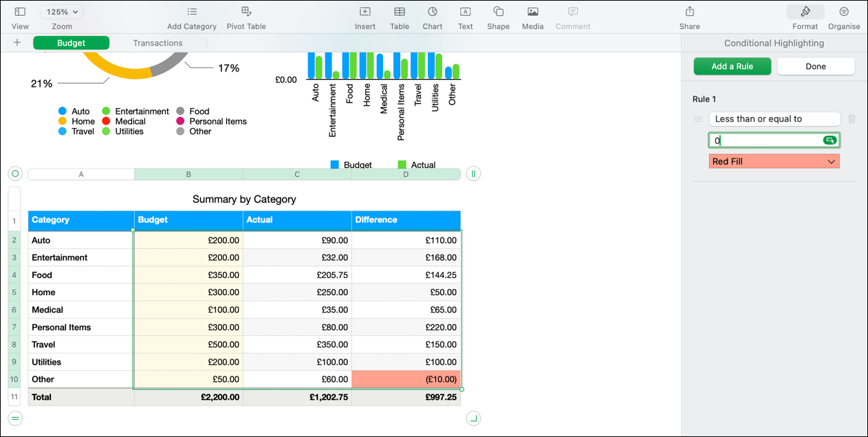Expand the 125% zoom dropdown
868x437 pixels.
pyautogui.click(x=62, y=12)
